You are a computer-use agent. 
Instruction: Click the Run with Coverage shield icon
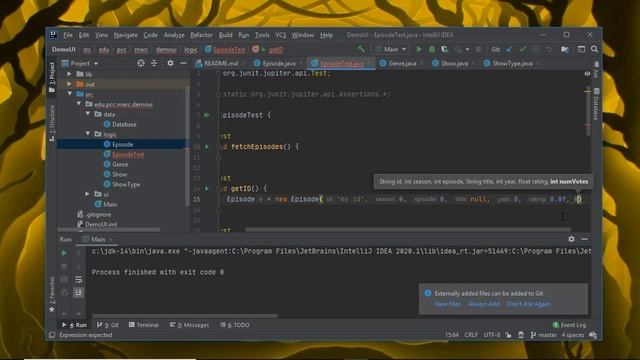pyautogui.click(x=444, y=49)
